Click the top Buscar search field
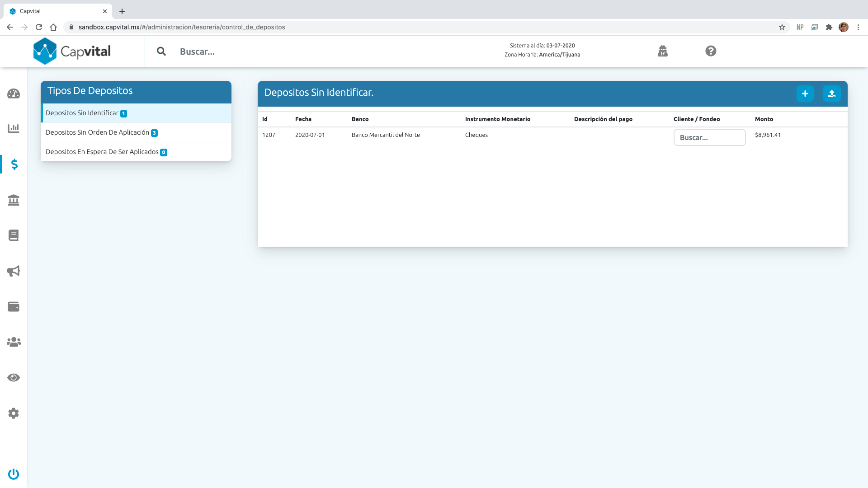Image resolution: width=868 pixels, height=488 pixels. coord(197,52)
